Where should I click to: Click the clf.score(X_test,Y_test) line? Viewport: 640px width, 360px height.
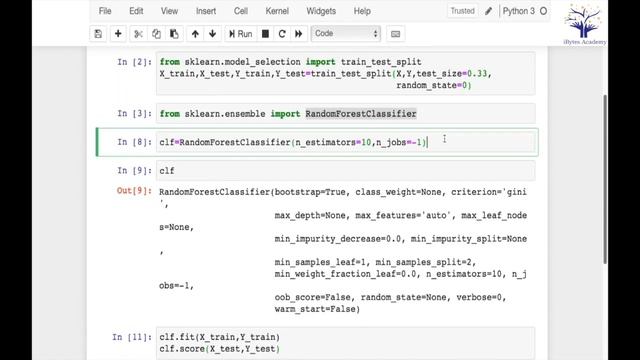[220, 349]
